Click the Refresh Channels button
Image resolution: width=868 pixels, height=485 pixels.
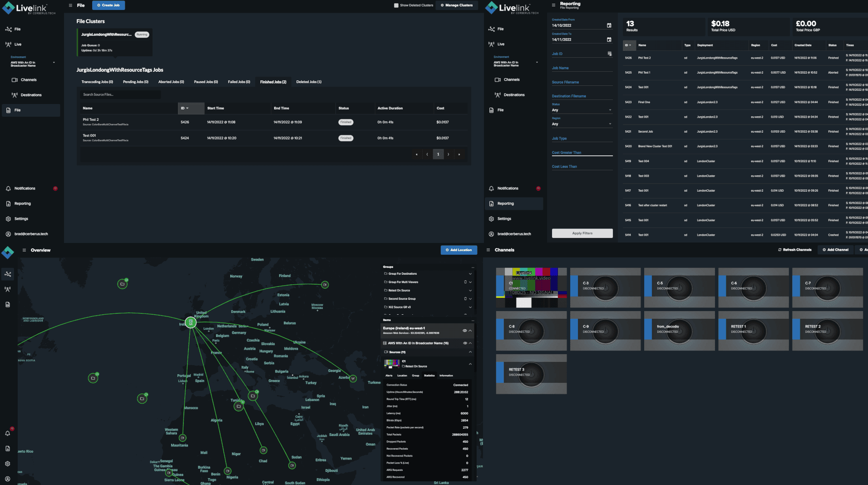(794, 250)
